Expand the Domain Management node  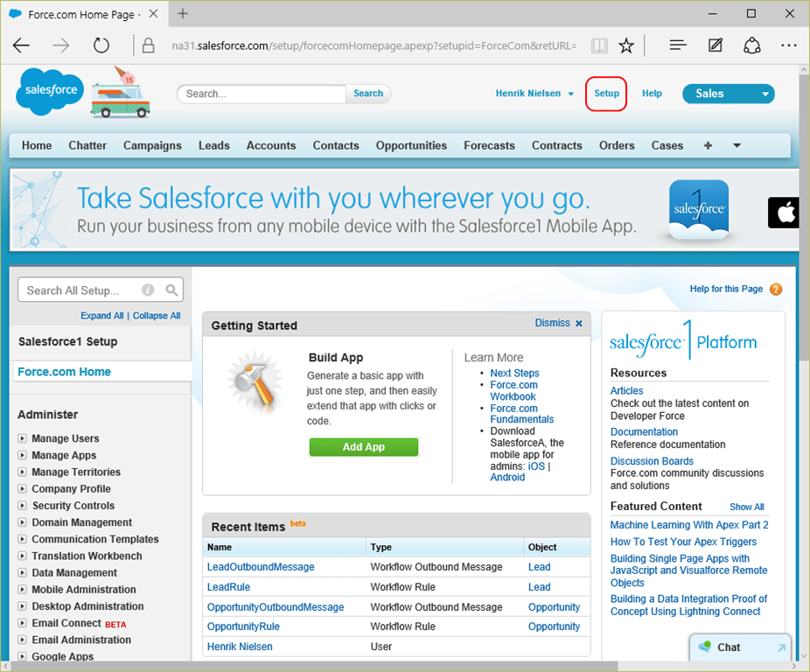[x=22, y=522]
